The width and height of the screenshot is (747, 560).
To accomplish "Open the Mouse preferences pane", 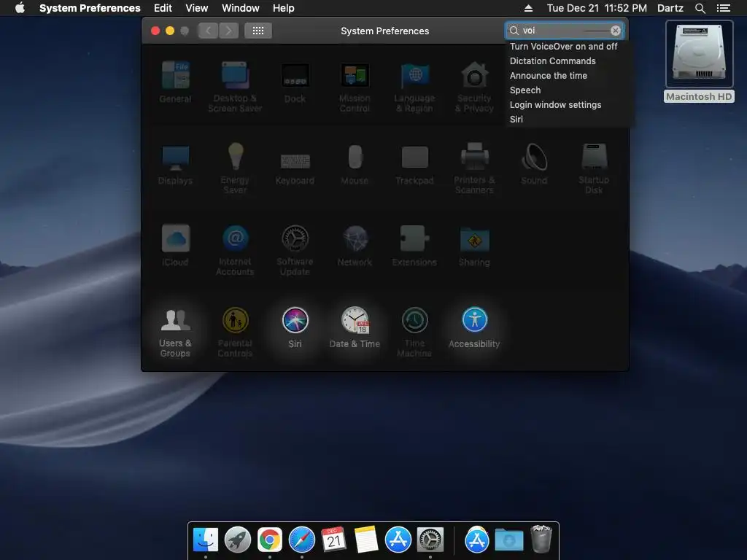I will pos(355,164).
